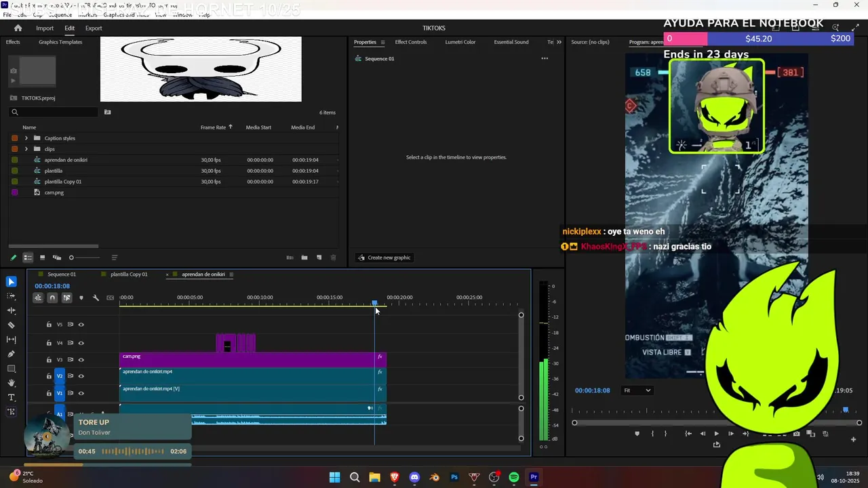Select the Razor tool
The width and height of the screenshot is (868, 488).
[x=12, y=325]
